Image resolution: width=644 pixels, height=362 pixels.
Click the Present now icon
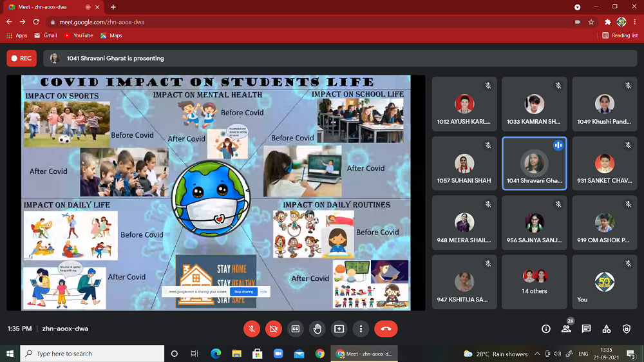point(339,329)
